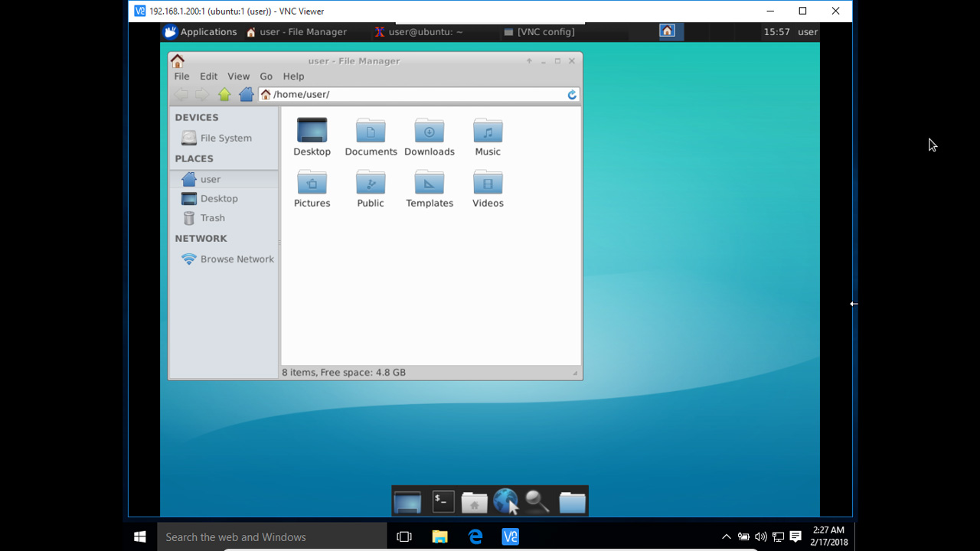
Task: Open the Terminal icon in the dock
Action: 443,501
